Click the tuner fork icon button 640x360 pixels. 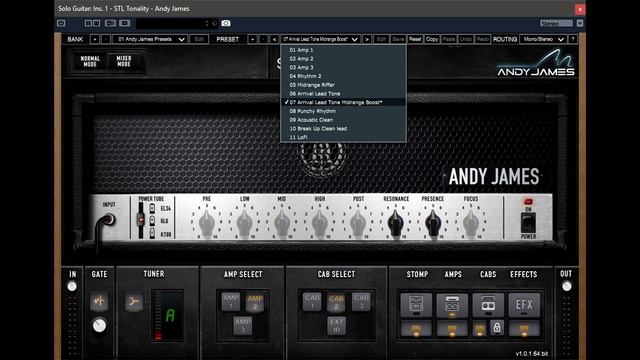(x=134, y=302)
